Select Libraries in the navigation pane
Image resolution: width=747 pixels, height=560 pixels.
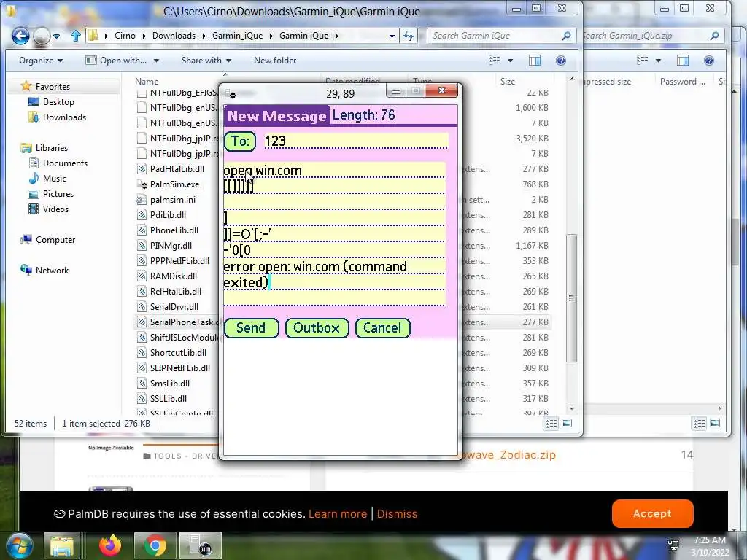click(52, 147)
